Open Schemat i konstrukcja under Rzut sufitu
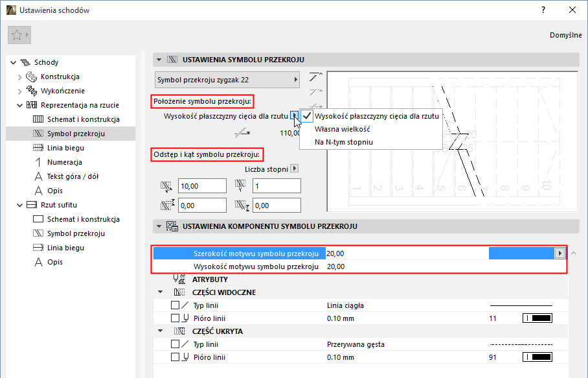The width and height of the screenshot is (588, 378). [84, 219]
